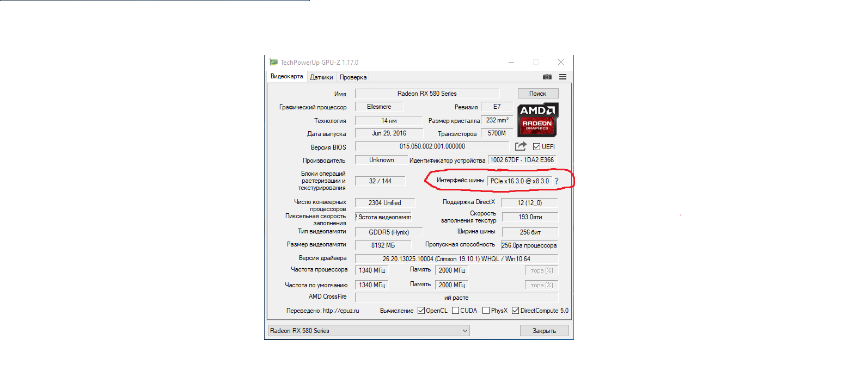Close the GPU-Z window
The image size is (868, 389).
coord(561,62)
